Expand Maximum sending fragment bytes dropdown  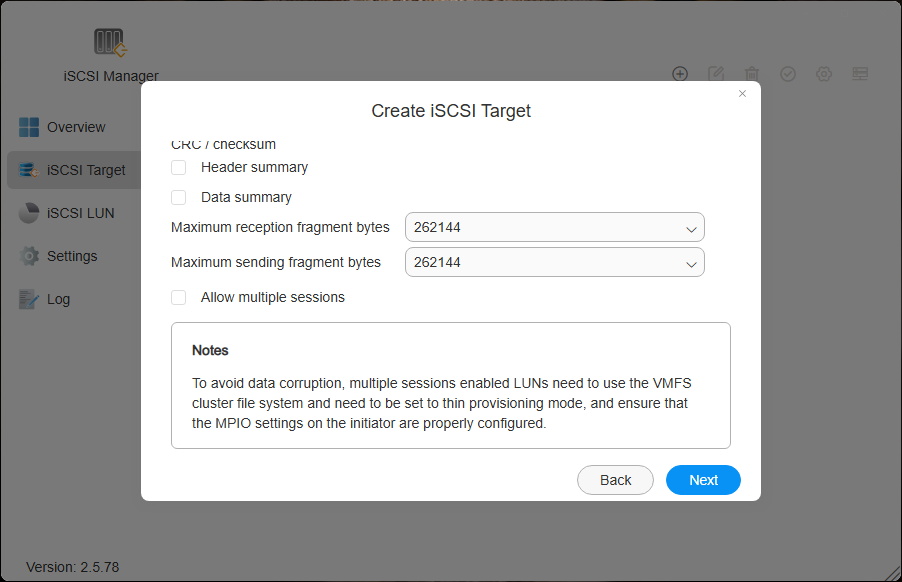(x=554, y=263)
